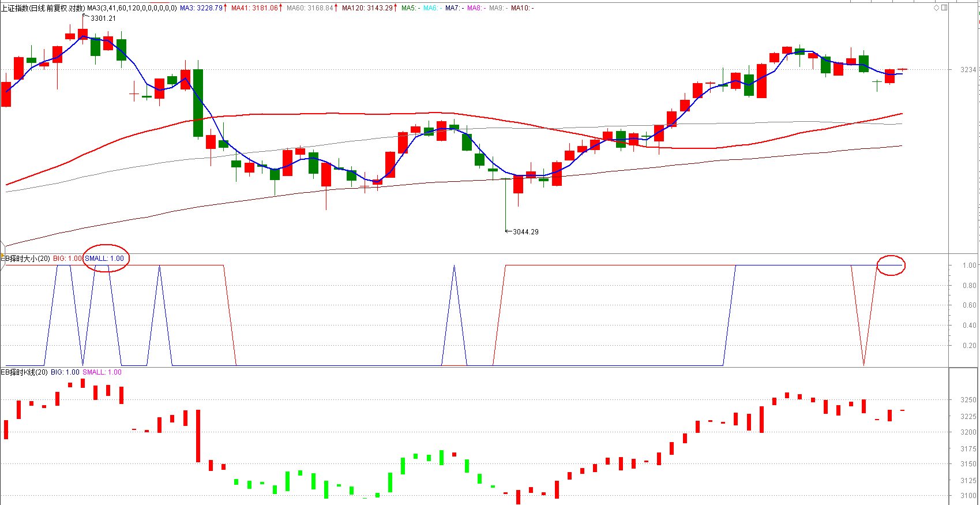
Task: Open MA3(3,41,60,120...) indicator parameters label
Action: (132, 8)
